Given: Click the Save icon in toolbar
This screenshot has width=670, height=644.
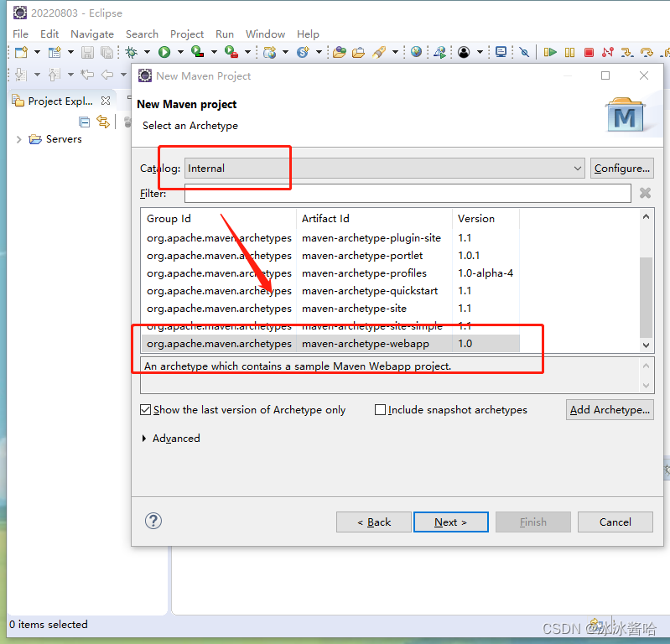Looking at the screenshot, I should point(87,52).
